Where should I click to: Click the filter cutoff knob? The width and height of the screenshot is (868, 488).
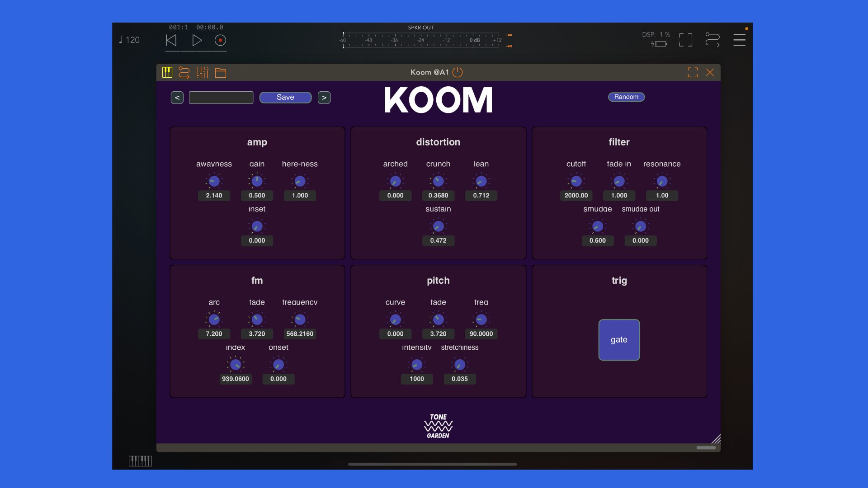576,181
